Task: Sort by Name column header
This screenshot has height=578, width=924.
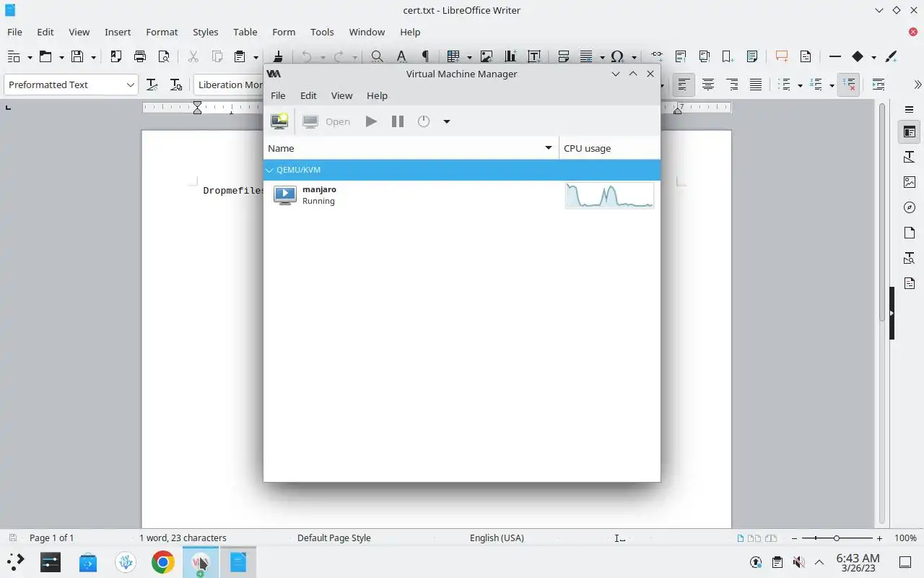Action: pyautogui.click(x=411, y=148)
